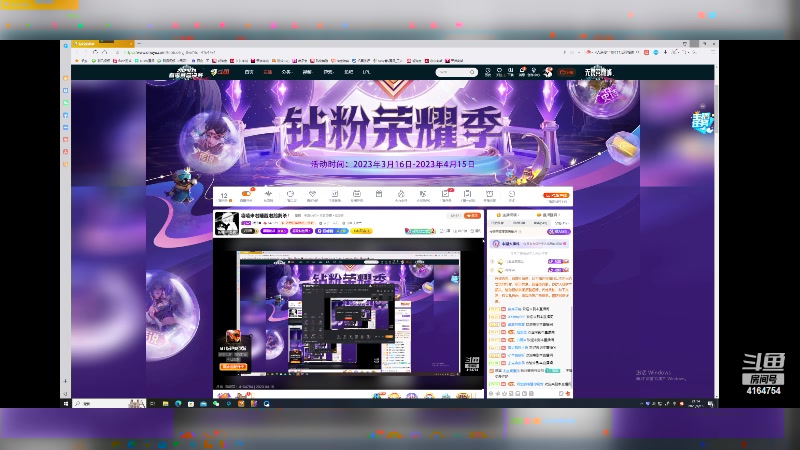Open checklist icon with red badge
800x450 pixels.
click(x=445, y=194)
